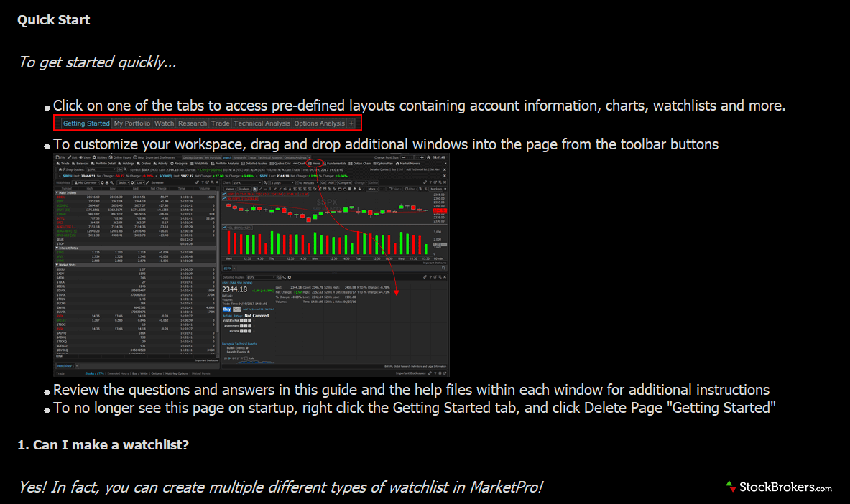Open the Recognia Technical Events link
The width and height of the screenshot is (850, 504).
(239, 344)
